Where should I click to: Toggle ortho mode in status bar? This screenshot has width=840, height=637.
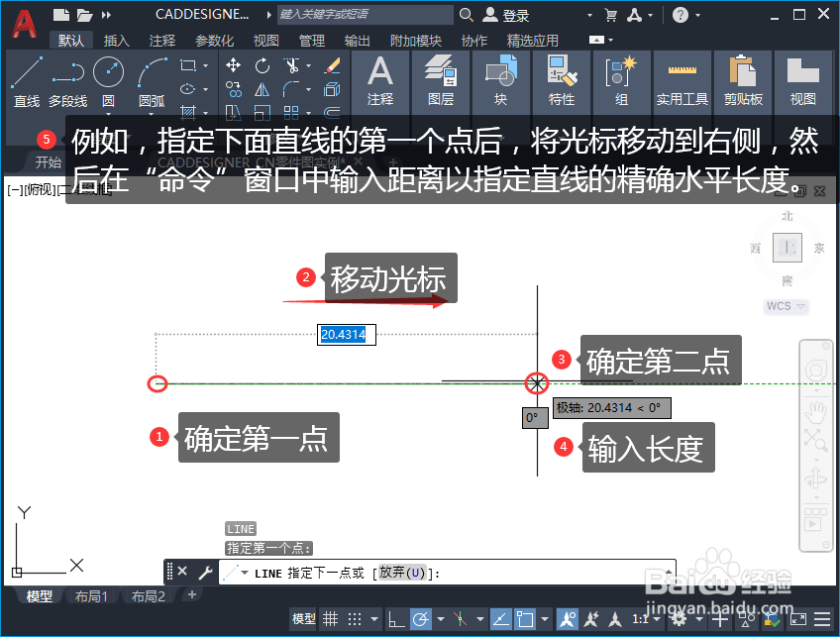point(396,619)
